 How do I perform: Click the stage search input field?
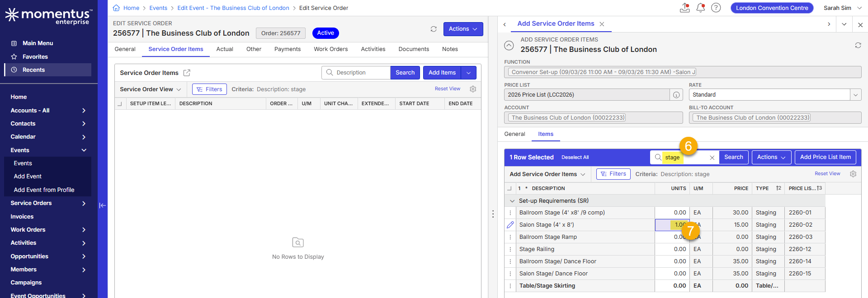click(x=685, y=158)
